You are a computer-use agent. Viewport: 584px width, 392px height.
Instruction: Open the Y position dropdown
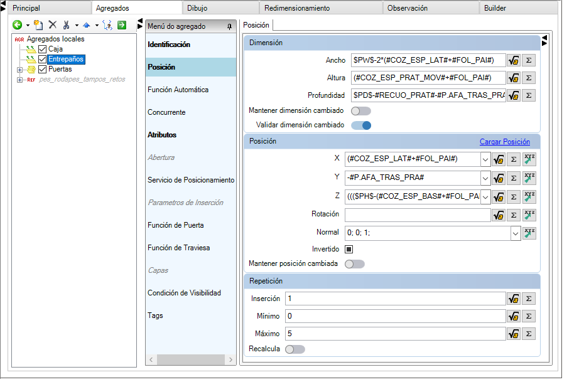coord(485,178)
